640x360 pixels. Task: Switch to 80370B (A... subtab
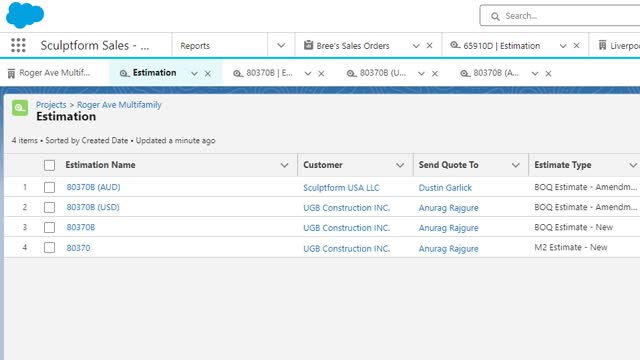(x=496, y=73)
